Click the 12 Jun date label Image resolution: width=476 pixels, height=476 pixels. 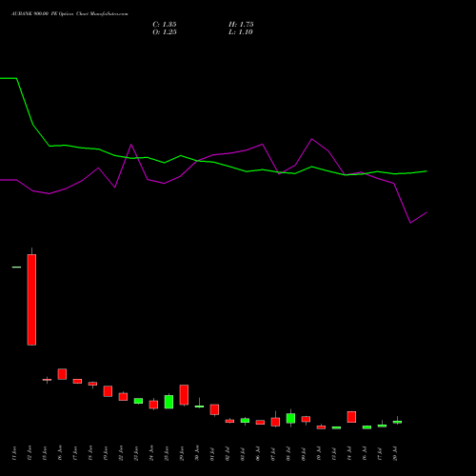[x=30, y=453]
